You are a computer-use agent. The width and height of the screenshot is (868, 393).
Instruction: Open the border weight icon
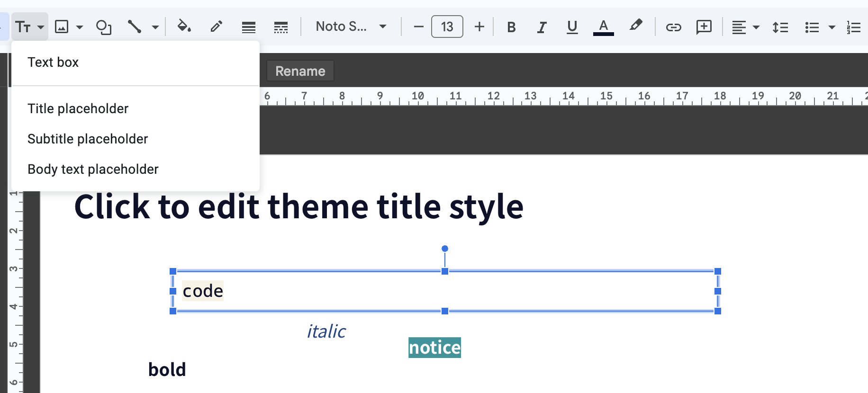[248, 27]
